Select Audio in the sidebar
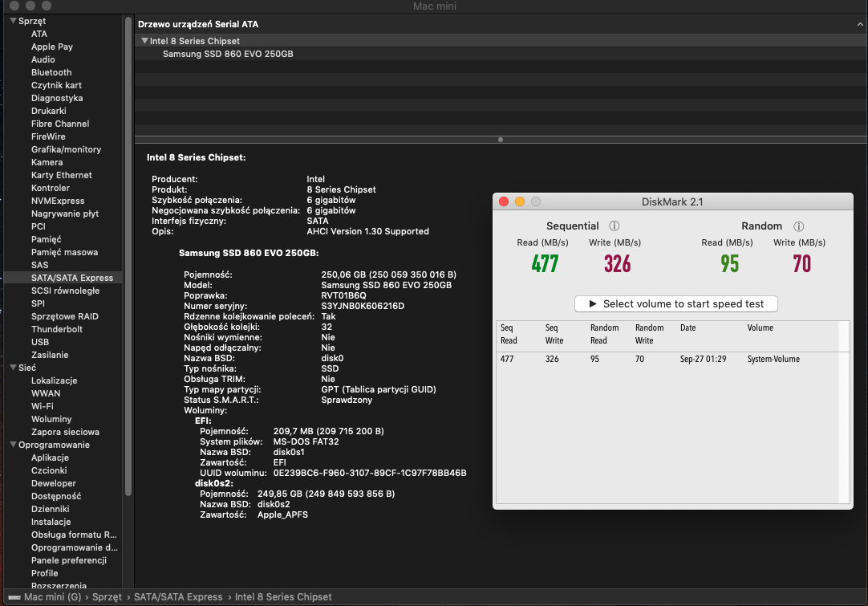Image resolution: width=868 pixels, height=606 pixels. tap(43, 59)
